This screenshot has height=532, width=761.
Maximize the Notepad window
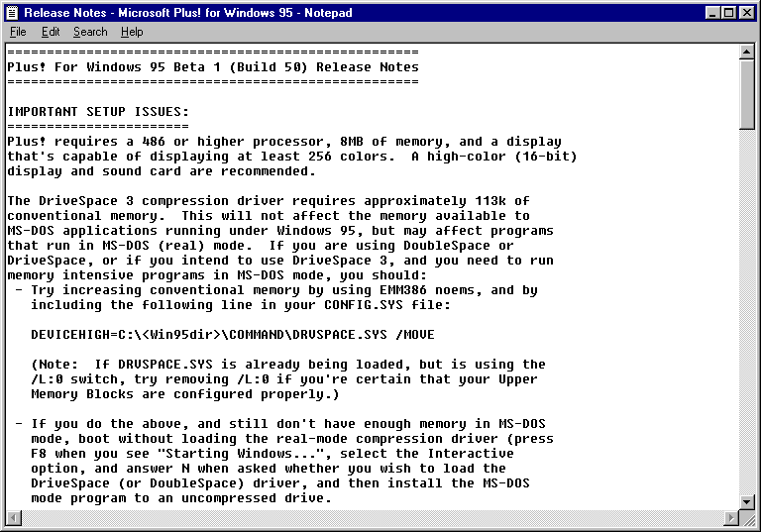(728, 13)
